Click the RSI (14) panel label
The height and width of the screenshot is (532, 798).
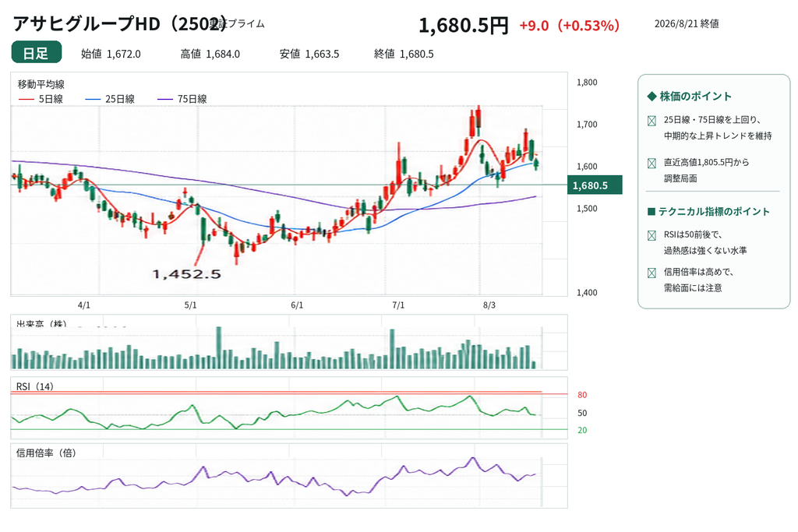(x=34, y=386)
